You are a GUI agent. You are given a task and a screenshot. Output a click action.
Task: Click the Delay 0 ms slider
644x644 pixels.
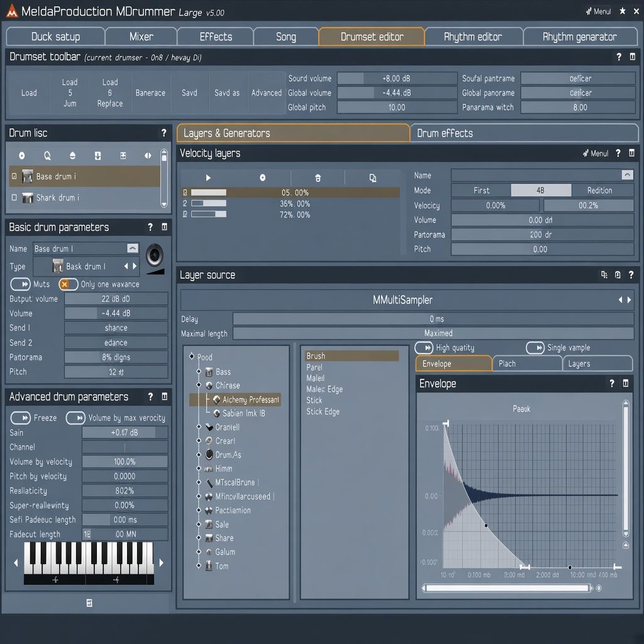click(x=433, y=319)
